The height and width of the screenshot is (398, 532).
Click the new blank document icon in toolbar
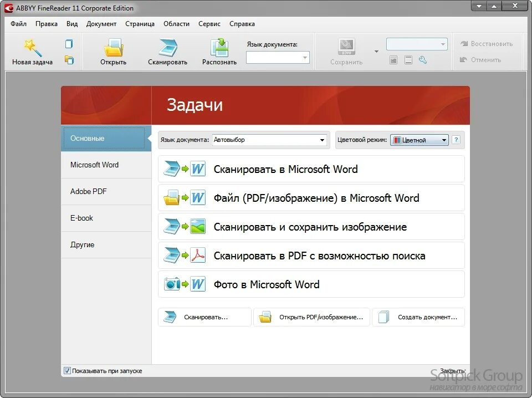pos(69,44)
